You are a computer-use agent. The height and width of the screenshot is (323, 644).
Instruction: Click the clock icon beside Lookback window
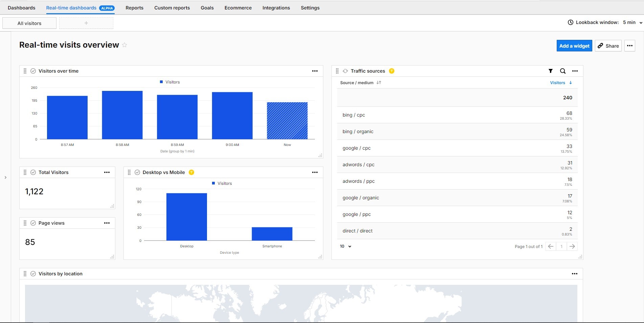pyautogui.click(x=570, y=22)
